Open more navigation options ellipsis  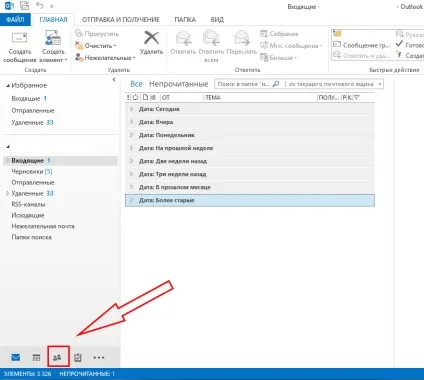coord(99,358)
